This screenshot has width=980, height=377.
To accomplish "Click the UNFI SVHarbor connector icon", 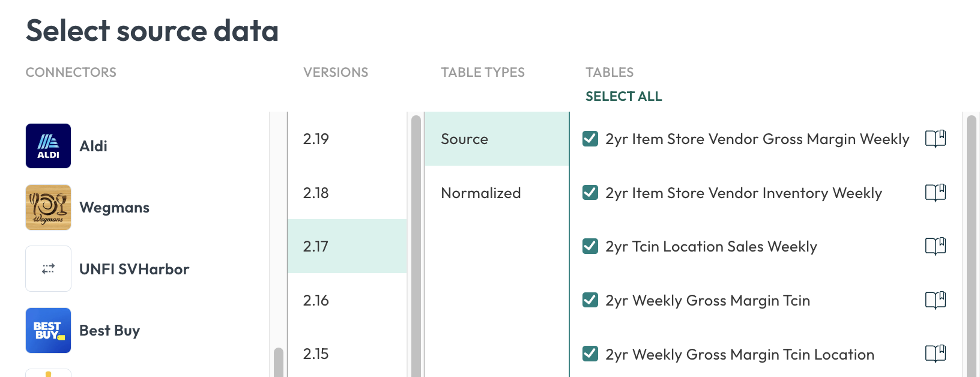I will coord(48,269).
